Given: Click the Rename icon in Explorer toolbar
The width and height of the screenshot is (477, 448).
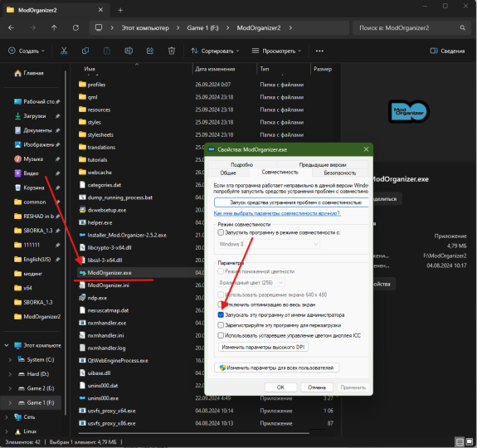Looking at the screenshot, I should 129,51.
